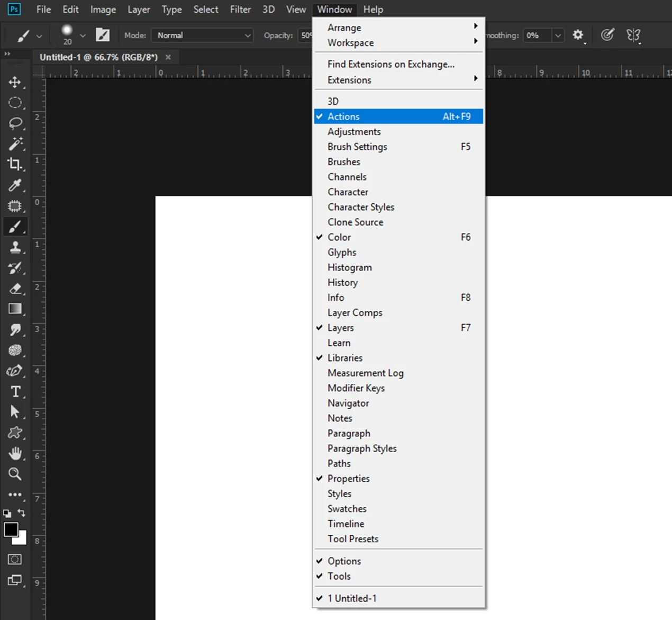Image resolution: width=672 pixels, height=620 pixels.
Task: Switch to the Untitled-1 document tab
Action: pyautogui.click(x=98, y=57)
